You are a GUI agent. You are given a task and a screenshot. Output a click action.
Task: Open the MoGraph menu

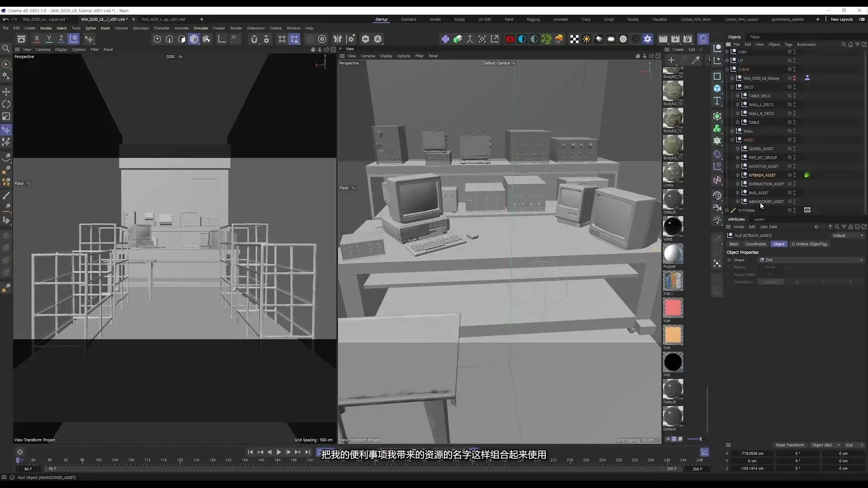140,28
